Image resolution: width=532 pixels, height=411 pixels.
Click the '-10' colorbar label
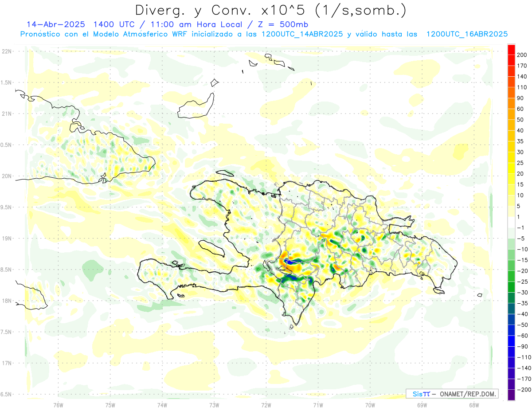click(522, 250)
